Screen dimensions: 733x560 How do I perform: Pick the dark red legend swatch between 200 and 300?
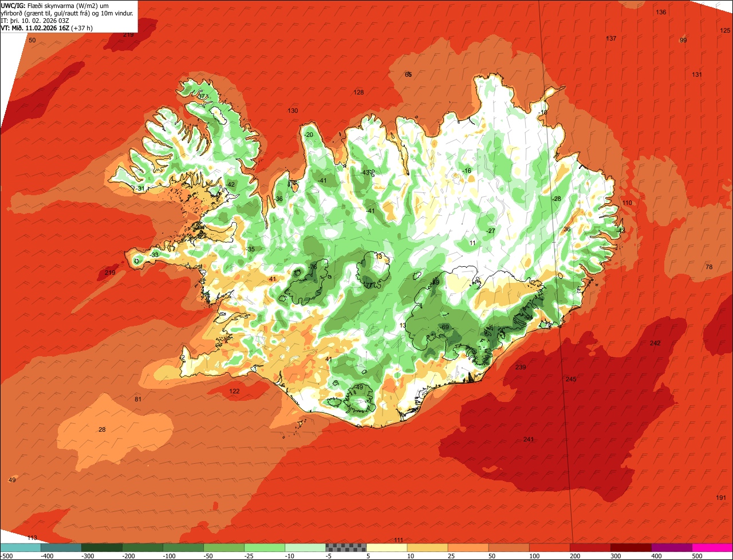tap(590, 547)
